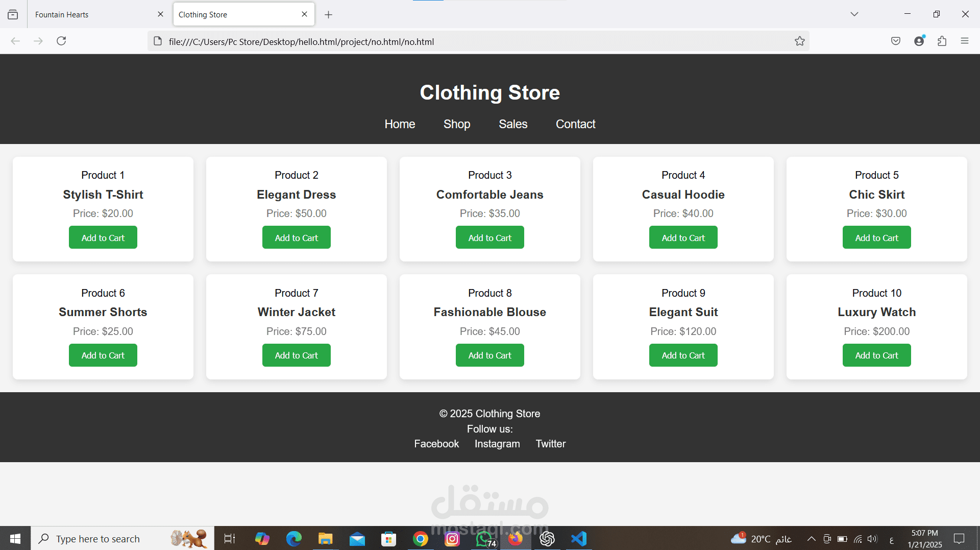Launch Copilot from the taskbar
The height and width of the screenshot is (550, 980).
coord(262,538)
